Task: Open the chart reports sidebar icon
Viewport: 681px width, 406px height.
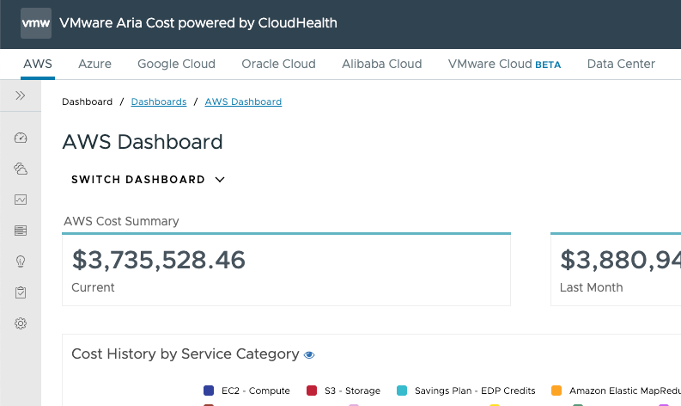Action: pyautogui.click(x=20, y=199)
